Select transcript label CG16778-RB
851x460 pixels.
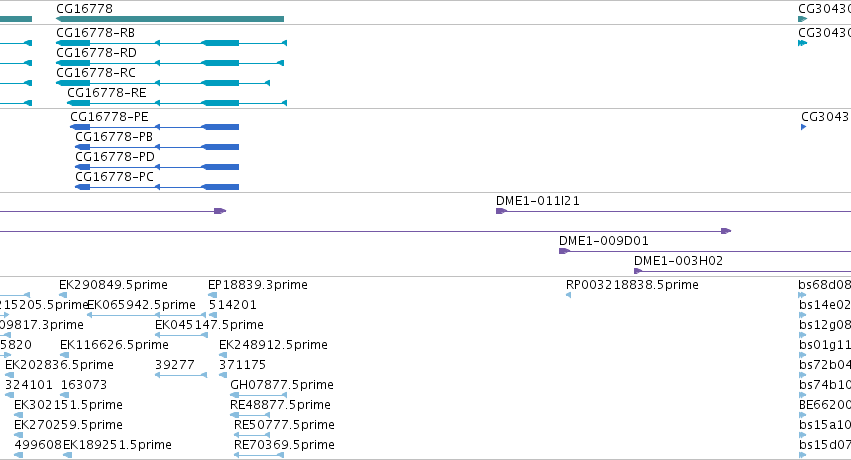point(96,33)
